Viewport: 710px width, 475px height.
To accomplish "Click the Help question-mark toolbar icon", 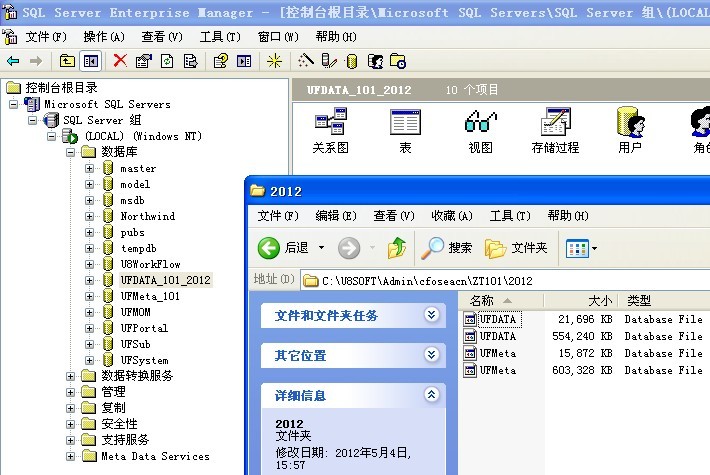I will 221,61.
